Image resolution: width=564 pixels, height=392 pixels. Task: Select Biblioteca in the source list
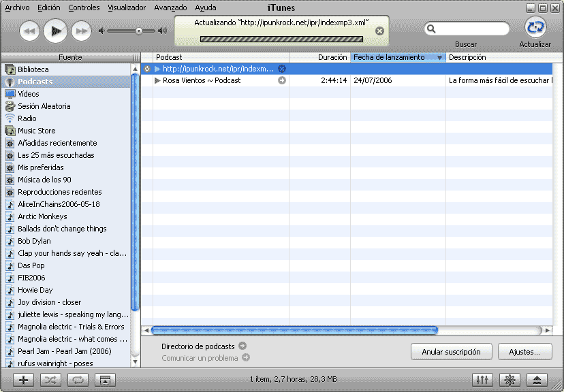click(67, 69)
